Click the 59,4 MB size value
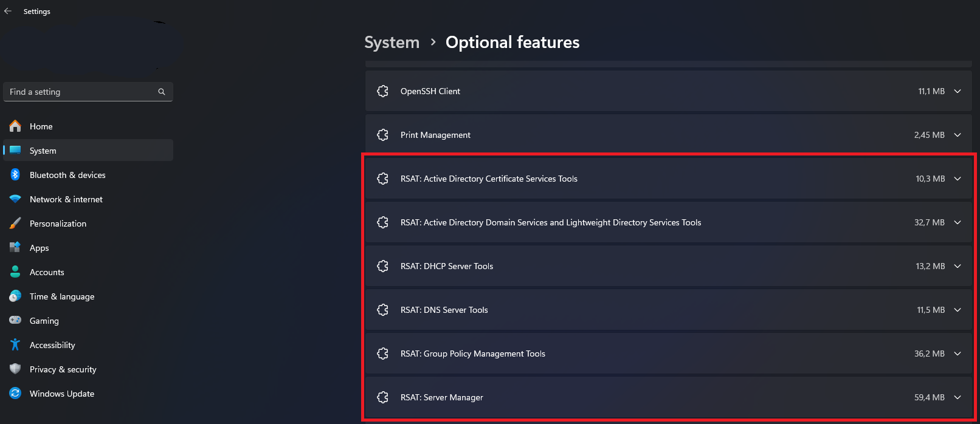Viewport: 980px width, 424px height. click(x=930, y=397)
